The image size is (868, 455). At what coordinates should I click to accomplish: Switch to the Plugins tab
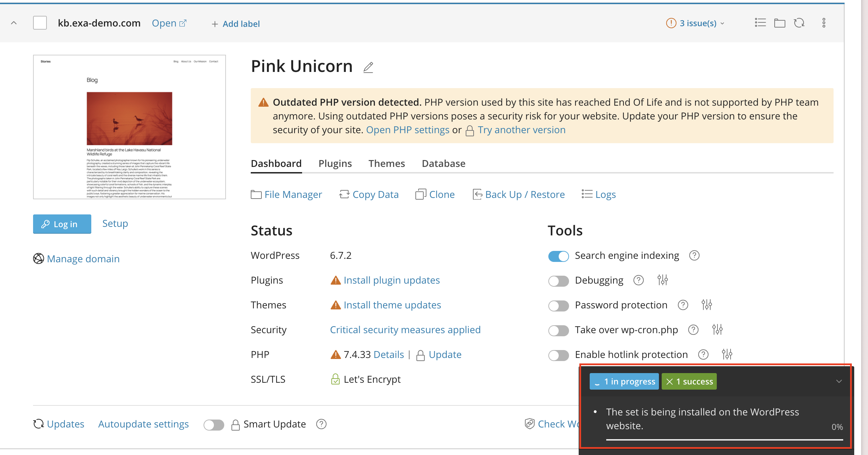pyautogui.click(x=335, y=163)
